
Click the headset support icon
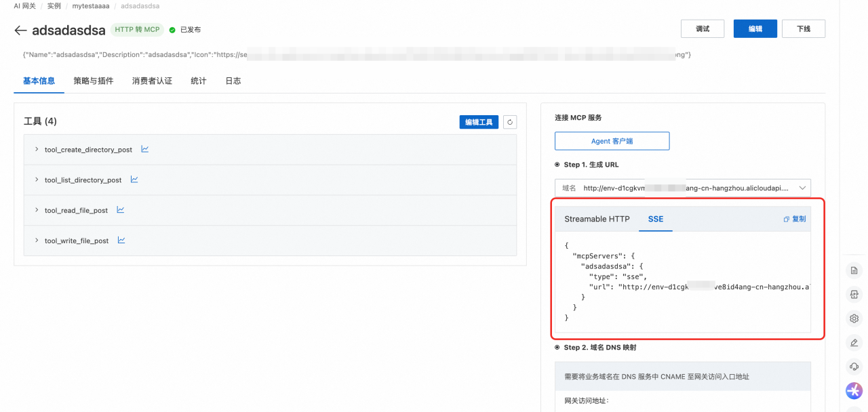tap(854, 367)
